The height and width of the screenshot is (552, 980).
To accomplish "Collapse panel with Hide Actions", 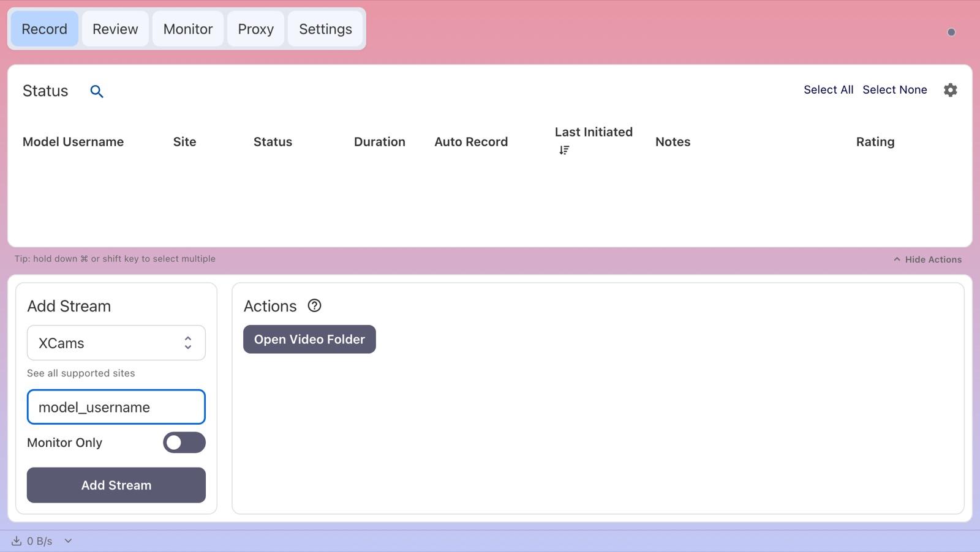I will click(927, 259).
